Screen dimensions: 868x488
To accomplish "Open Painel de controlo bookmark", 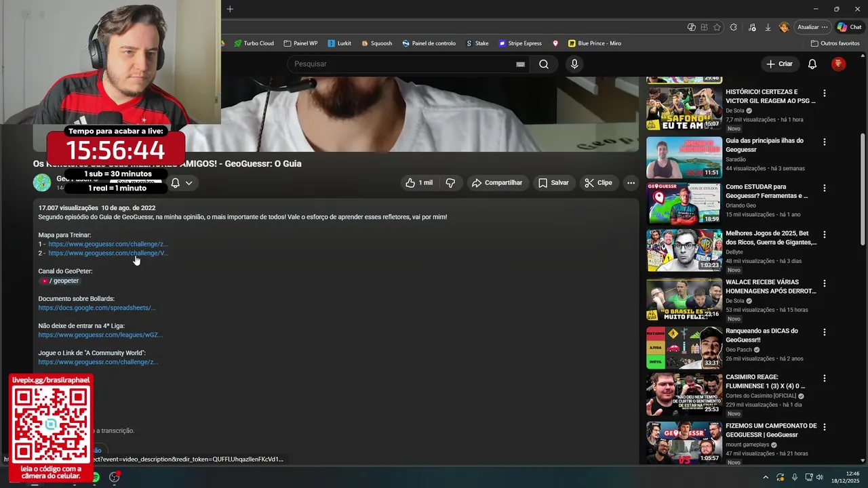I will point(429,43).
